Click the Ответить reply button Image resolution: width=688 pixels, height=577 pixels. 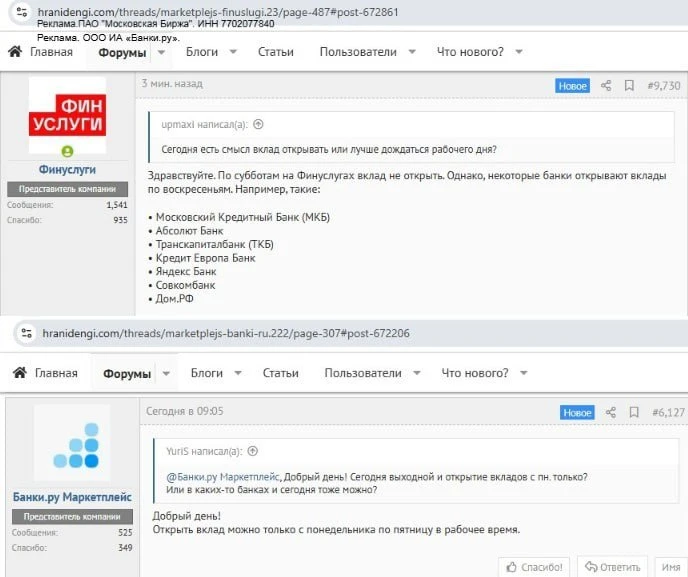[x=613, y=567]
